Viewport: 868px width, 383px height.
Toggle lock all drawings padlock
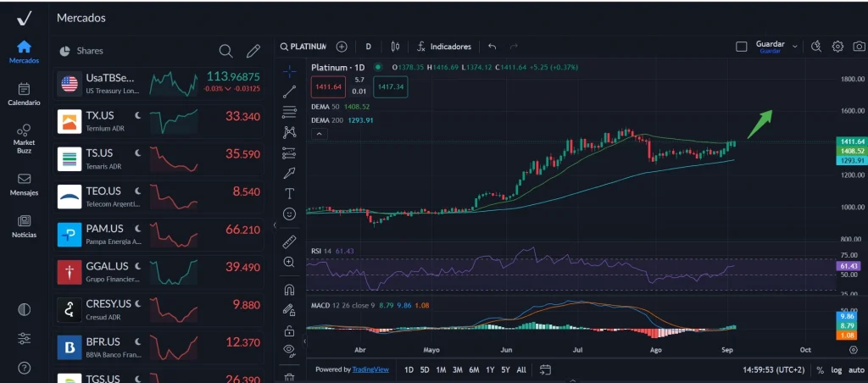pos(289,331)
